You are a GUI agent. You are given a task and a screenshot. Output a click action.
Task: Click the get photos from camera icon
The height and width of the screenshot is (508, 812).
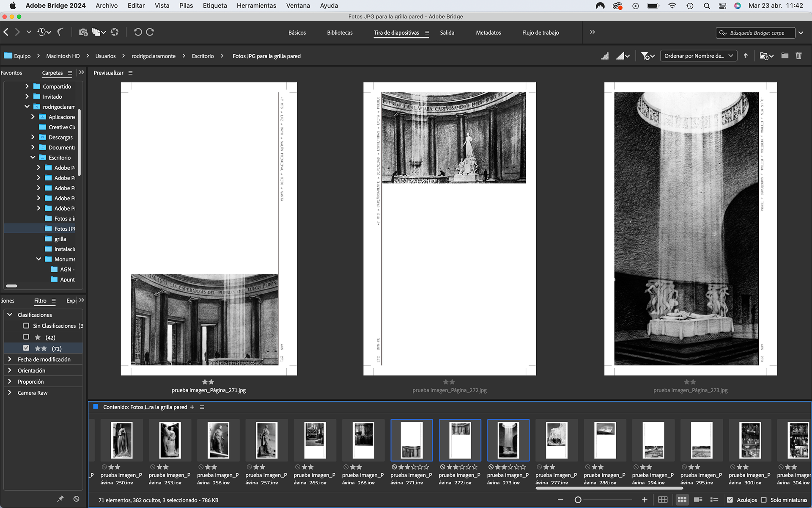[83, 32]
